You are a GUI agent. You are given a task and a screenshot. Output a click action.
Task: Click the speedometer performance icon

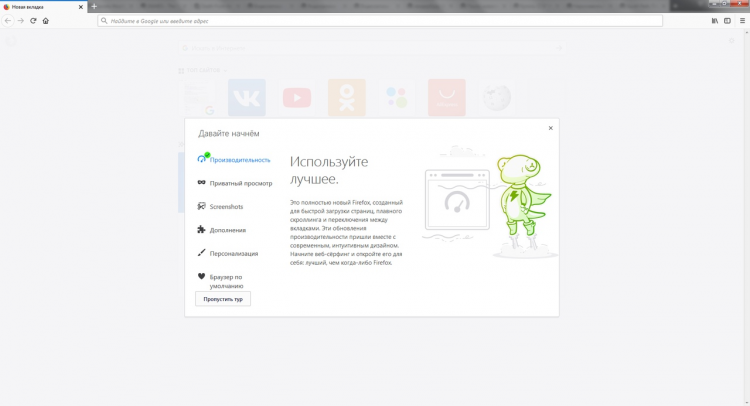pos(201,159)
